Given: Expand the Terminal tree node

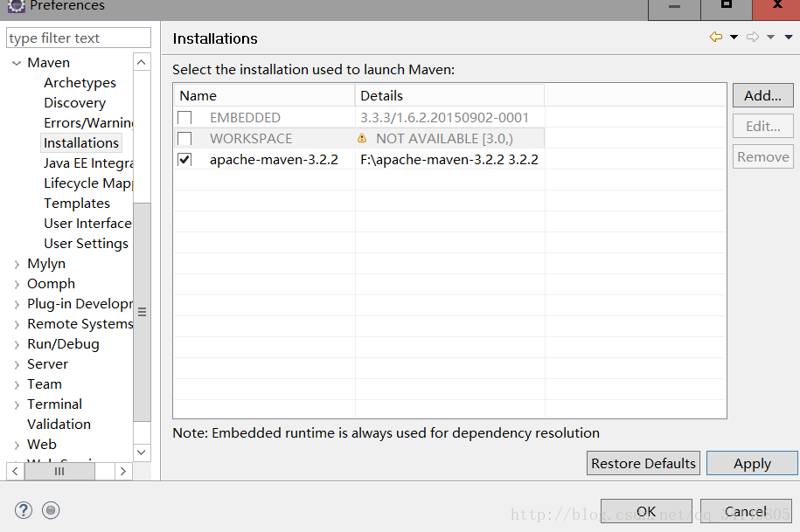Looking at the screenshot, I should coord(17,404).
